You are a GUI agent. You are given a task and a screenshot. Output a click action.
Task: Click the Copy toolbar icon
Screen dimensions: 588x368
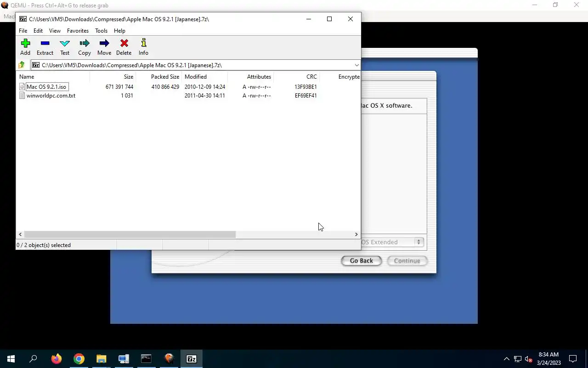coord(85,47)
